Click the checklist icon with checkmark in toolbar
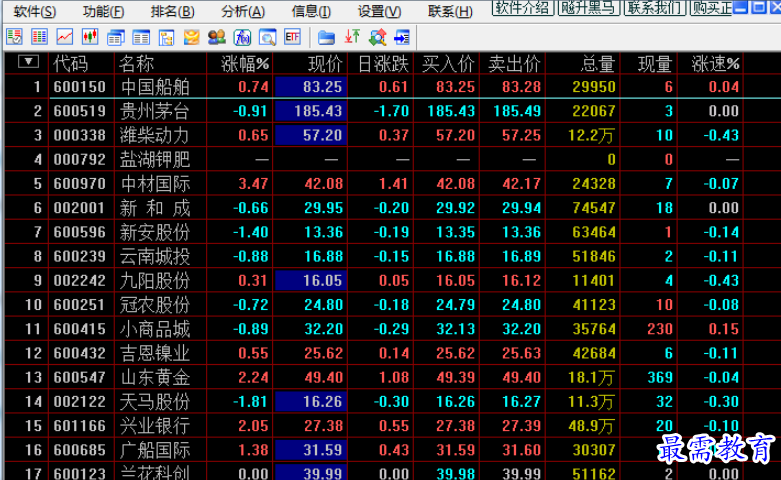 click(14, 37)
